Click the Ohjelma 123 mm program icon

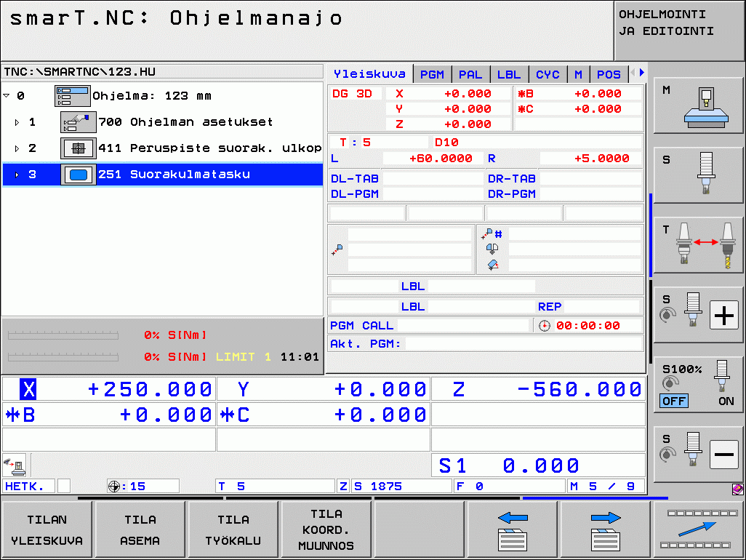click(72, 96)
